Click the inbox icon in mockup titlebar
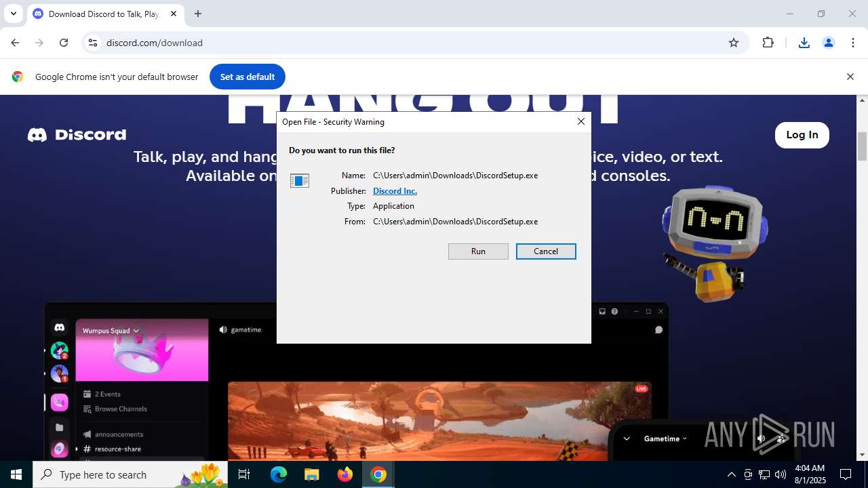The width and height of the screenshot is (868, 488). click(601, 312)
